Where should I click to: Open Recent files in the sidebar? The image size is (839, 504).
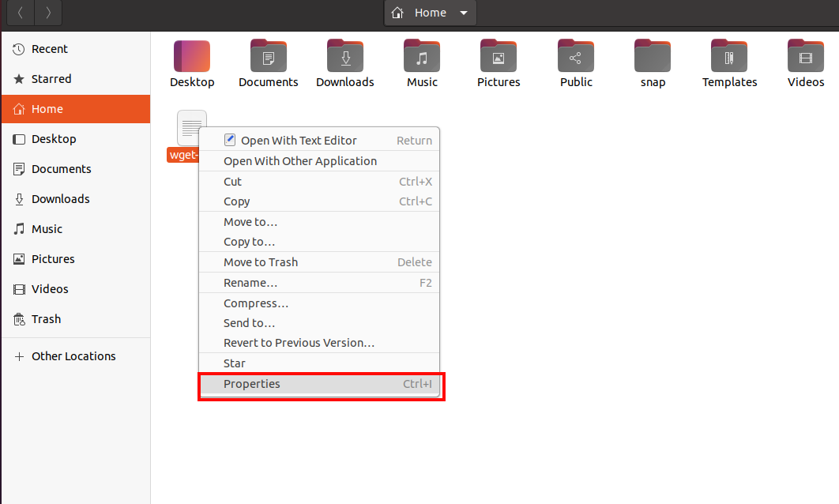click(x=50, y=48)
